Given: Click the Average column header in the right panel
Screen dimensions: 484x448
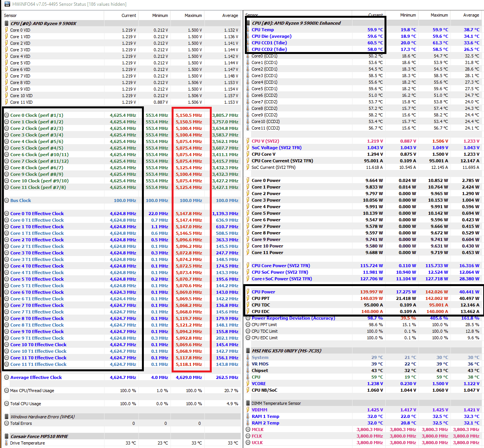Looking at the screenshot, I should pyautogui.click(x=467, y=15).
